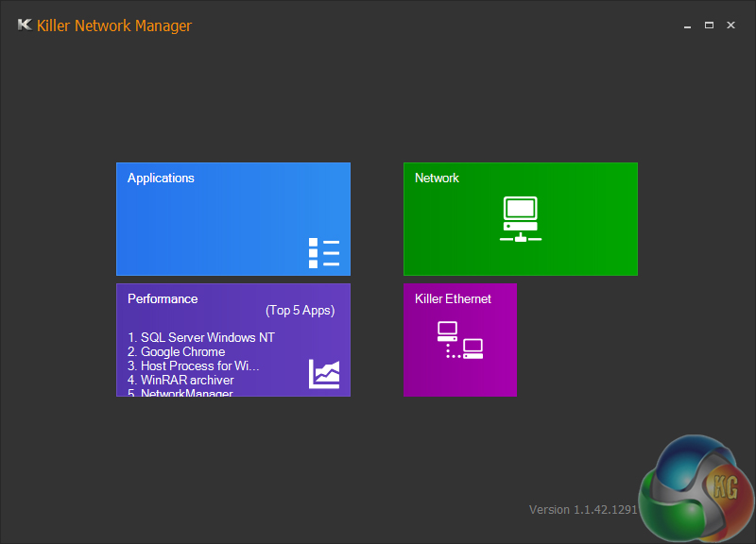Click the list icon in Applications tile
Viewport: 756px width, 544px height.
tap(324, 253)
